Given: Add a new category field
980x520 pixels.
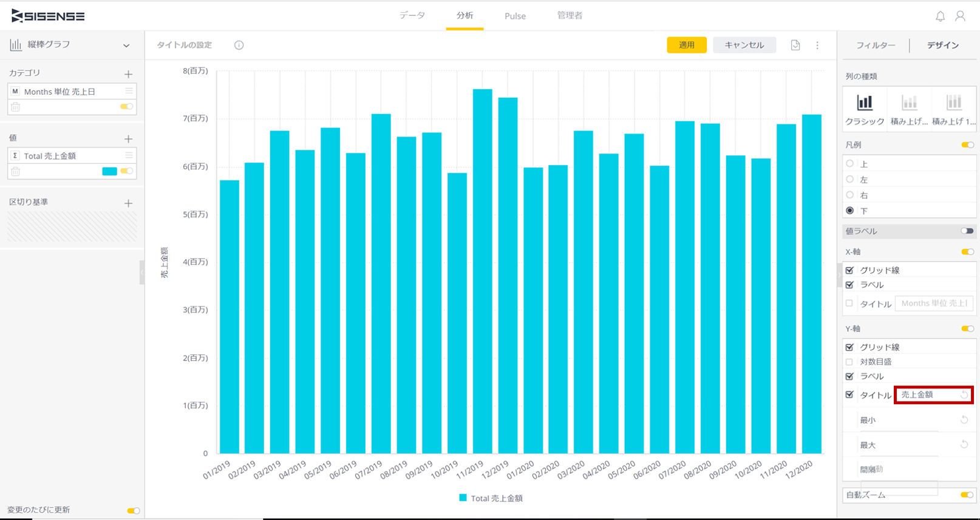Looking at the screenshot, I should point(128,74).
